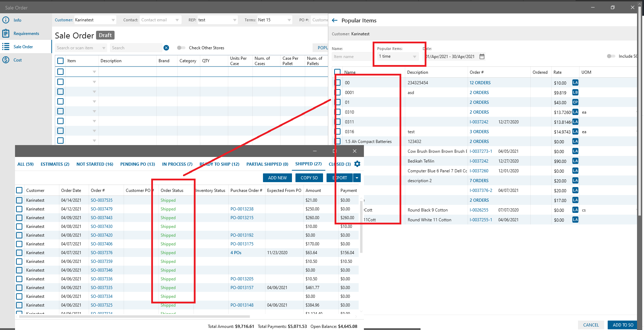Switch to the PENDING PO (13) tab
The height and width of the screenshot is (330, 644).
pos(138,164)
